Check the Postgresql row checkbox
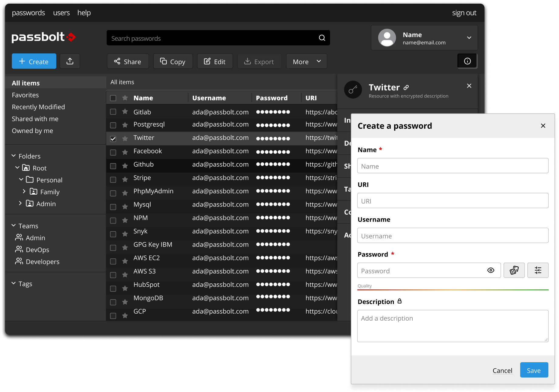Screen dimensions: 559x392 tap(113, 125)
